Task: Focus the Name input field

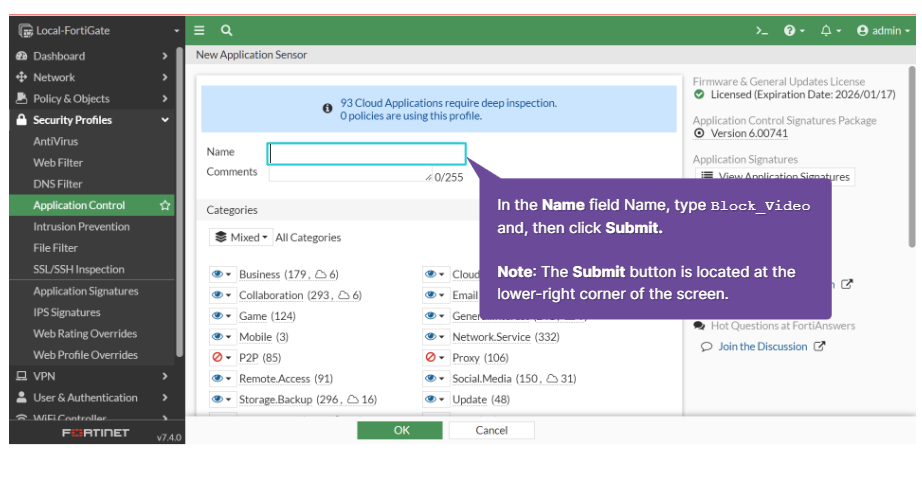Action: point(367,154)
